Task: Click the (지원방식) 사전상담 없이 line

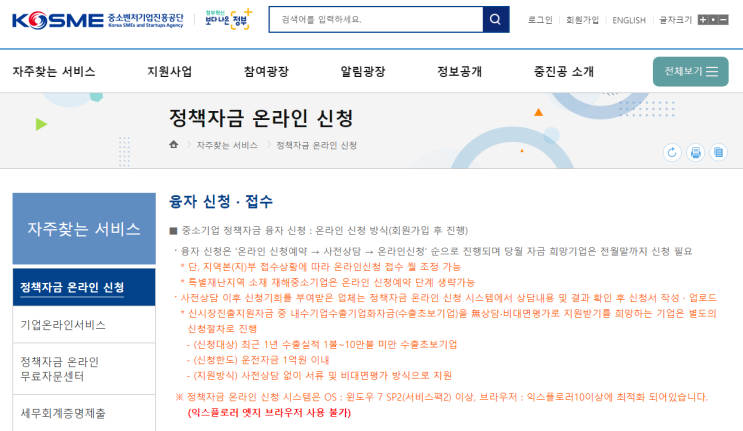Action: coord(319,376)
